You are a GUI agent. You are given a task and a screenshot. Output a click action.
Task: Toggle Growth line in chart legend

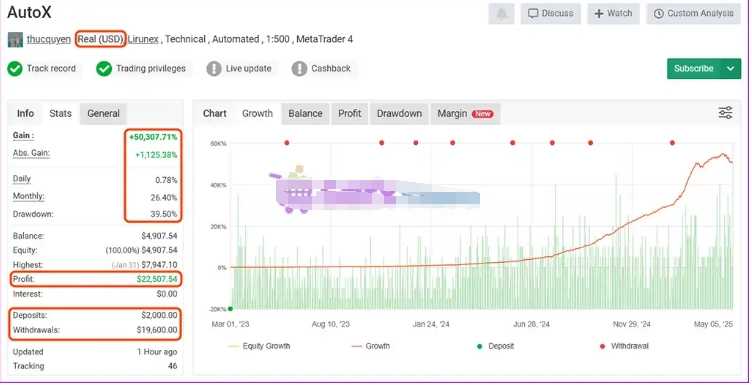(371, 346)
